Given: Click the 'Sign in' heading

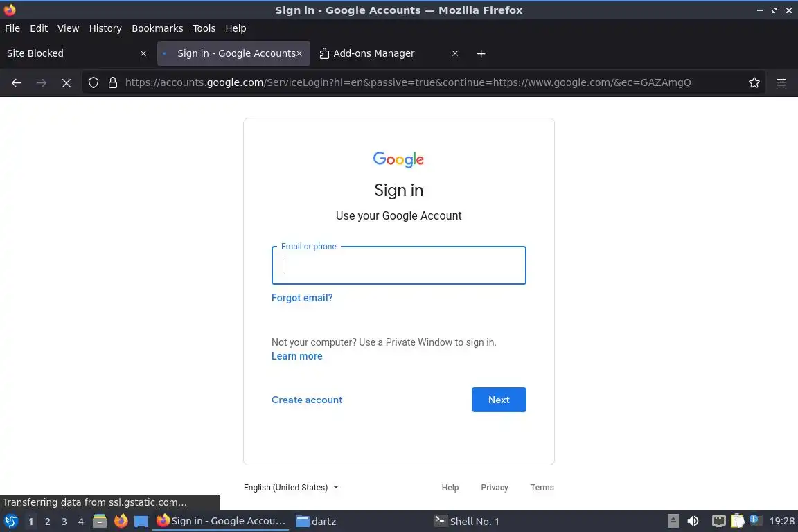Looking at the screenshot, I should click(x=398, y=190).
